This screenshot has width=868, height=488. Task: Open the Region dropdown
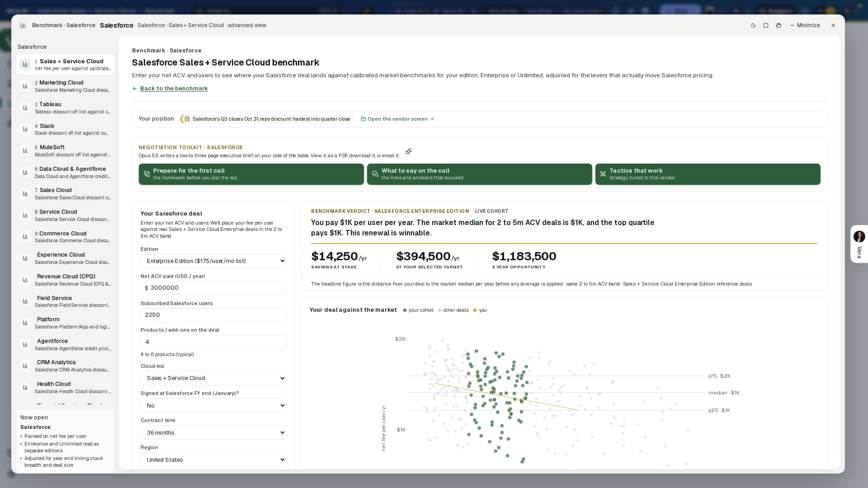click(x=213, y=460)
